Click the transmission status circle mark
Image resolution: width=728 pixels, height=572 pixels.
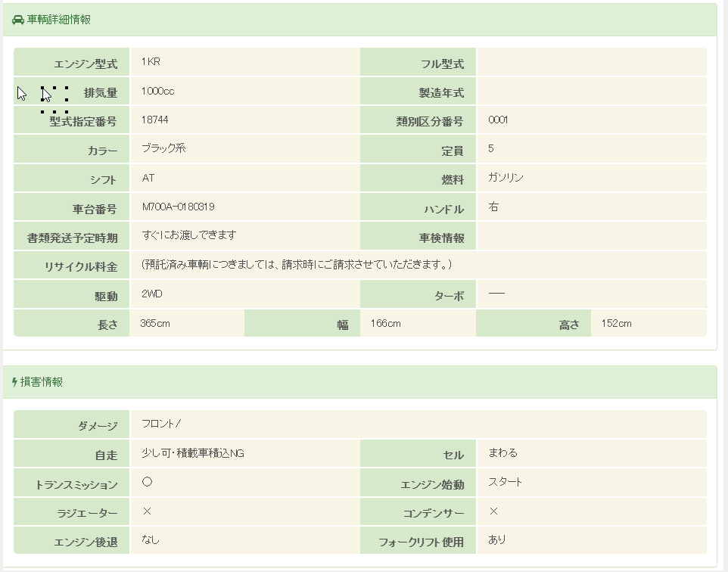[x=147, y=482]
